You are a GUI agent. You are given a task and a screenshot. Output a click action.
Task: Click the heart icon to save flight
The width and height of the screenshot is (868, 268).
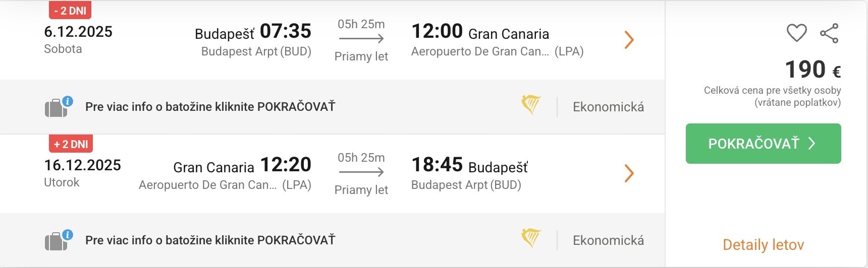(796, 33)
